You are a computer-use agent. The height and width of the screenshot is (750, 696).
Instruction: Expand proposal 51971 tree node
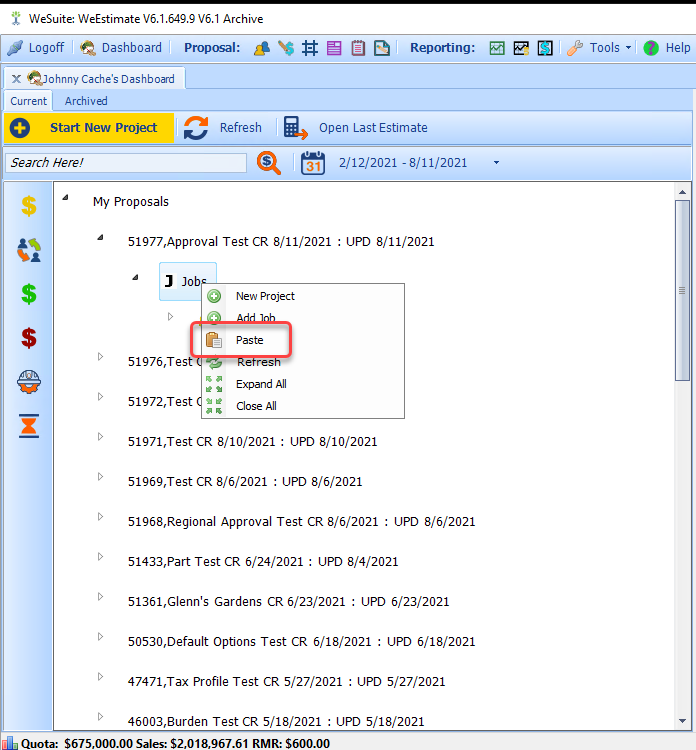click(100, 436)
